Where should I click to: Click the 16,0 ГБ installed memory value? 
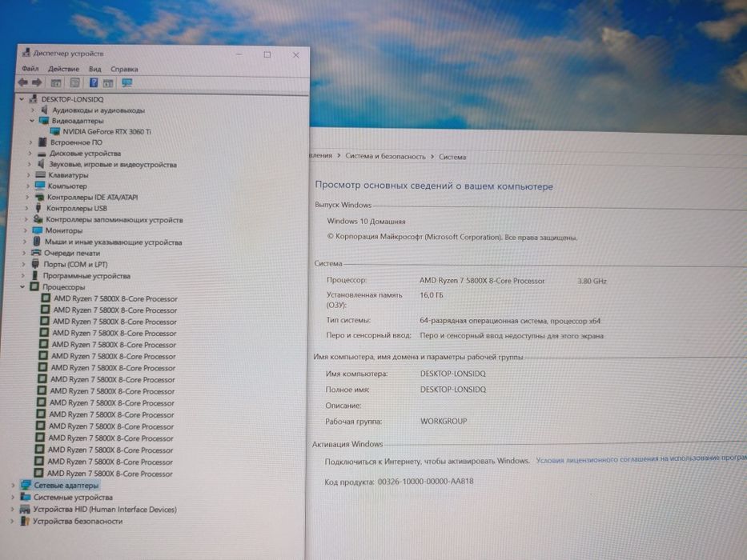[x=431, y=295]
